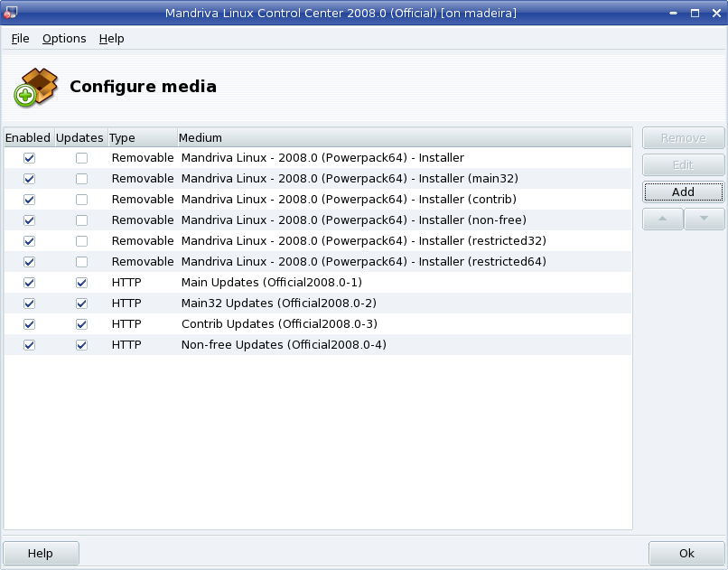Viewport: 728px width, 570px height.
Task: Check Updates box for Installer (non-free)
Action: tap(81, 220)
